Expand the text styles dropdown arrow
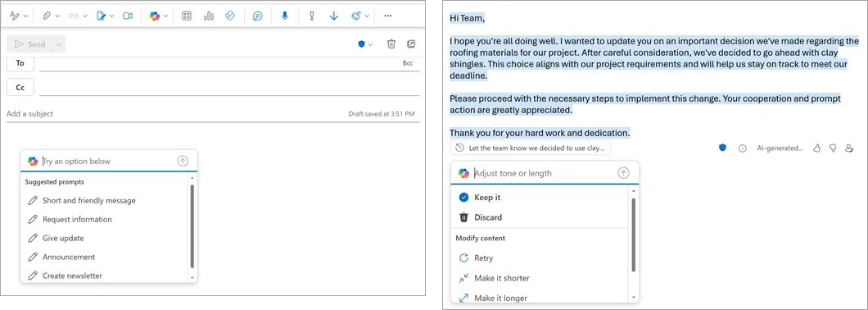 (x=26, y=16)
